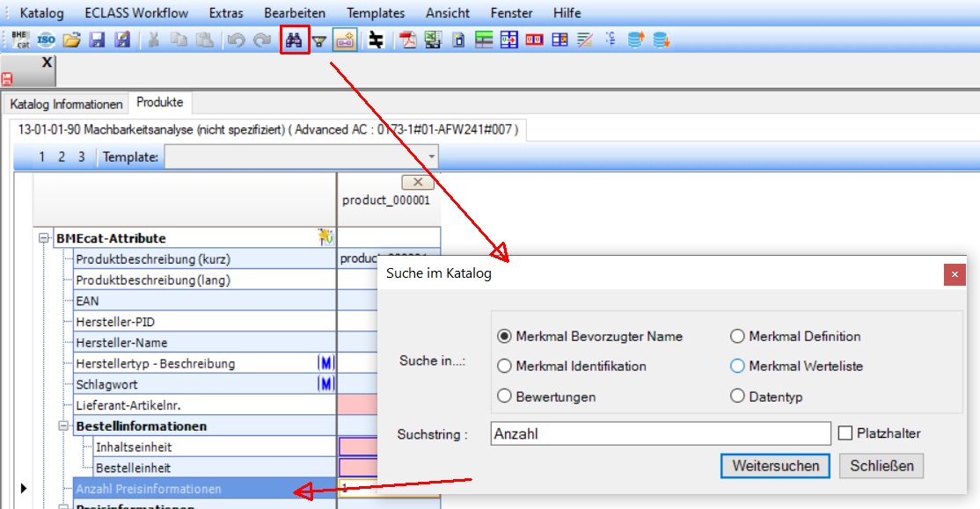Collapse the Bestellinformationen group

pos(64,426)
